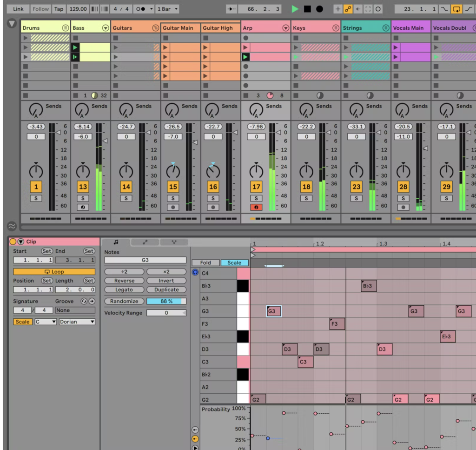
Task: Open the Notes tab with music note icon
Action: tap(116, 242)
